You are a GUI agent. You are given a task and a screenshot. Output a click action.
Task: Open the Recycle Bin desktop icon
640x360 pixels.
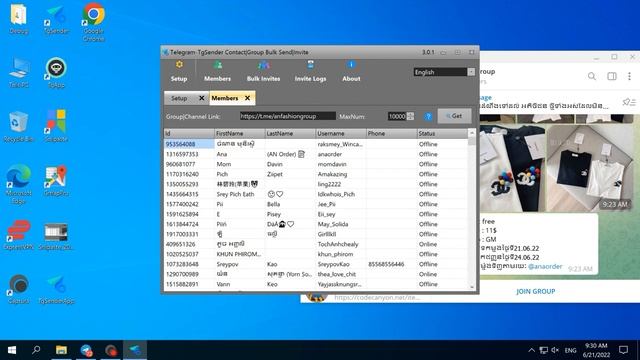click(x=18, y=127)
